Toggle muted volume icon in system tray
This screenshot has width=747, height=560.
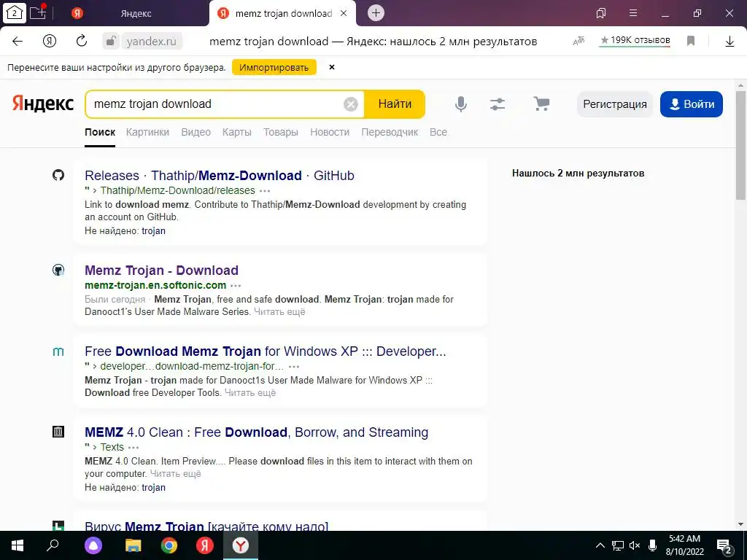[x=634, y=545]
